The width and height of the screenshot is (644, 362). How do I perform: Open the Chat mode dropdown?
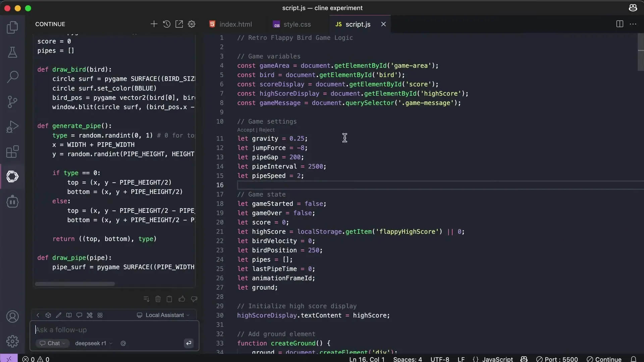coord(52,343)
